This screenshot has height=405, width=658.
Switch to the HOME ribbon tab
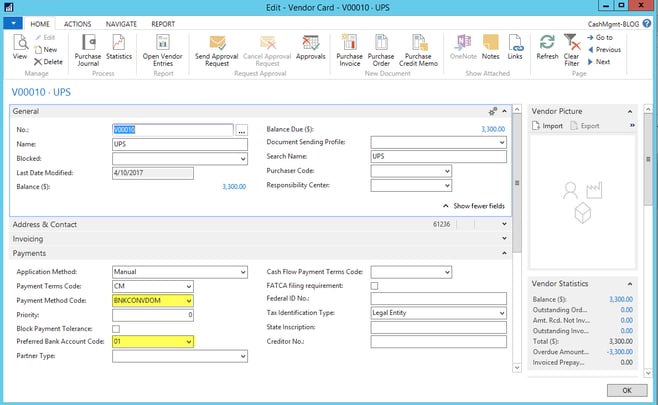(x=40, y=24)
